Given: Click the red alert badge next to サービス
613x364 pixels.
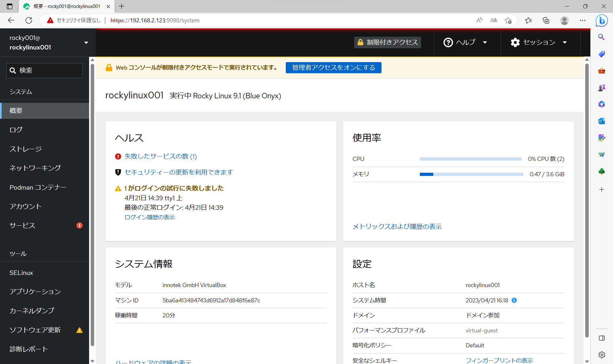Looking at the screenshot, I should [79, 225].
